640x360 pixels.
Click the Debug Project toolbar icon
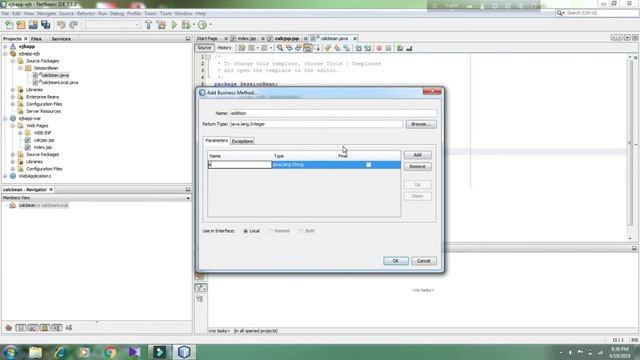pyautogui.click(x=186, y=25)
